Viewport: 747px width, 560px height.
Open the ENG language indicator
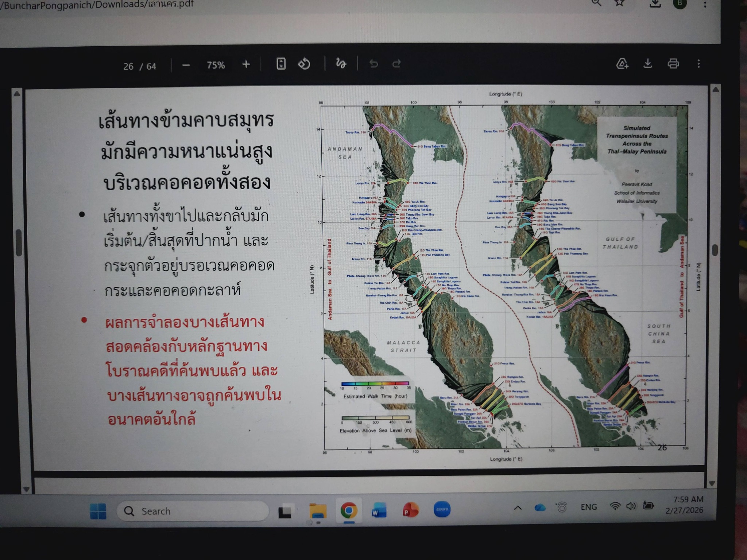(588, 507)
